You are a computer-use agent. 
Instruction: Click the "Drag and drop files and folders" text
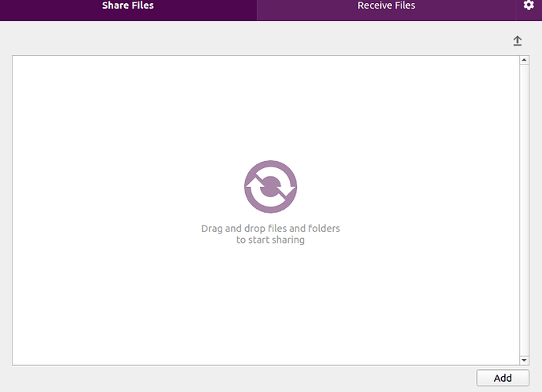pos(270,229)
